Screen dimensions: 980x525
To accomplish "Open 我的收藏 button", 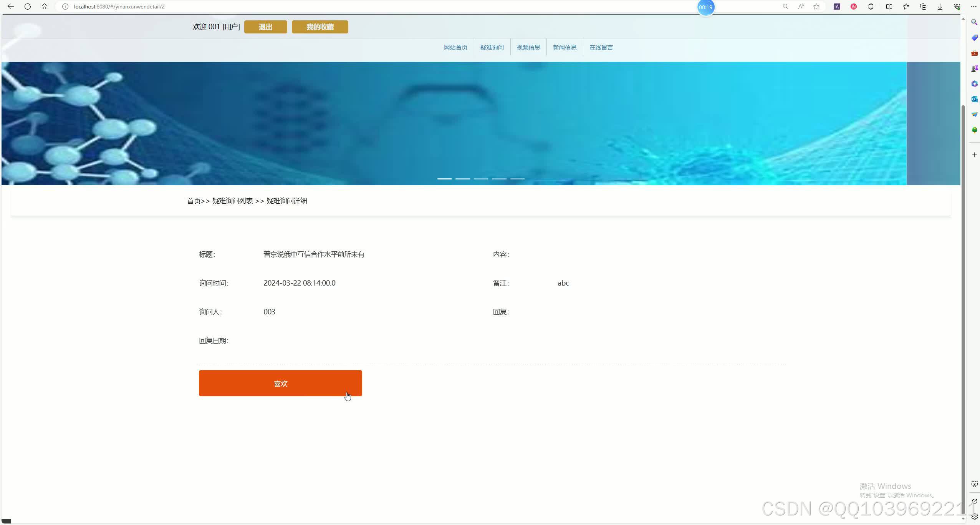I will [x=319, y=27].
